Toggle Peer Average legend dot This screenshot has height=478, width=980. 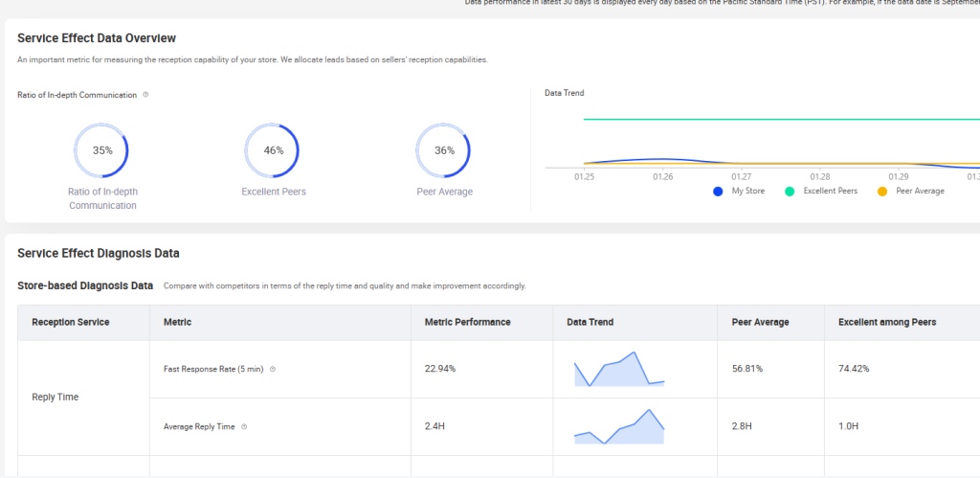[x=882, y=192]
